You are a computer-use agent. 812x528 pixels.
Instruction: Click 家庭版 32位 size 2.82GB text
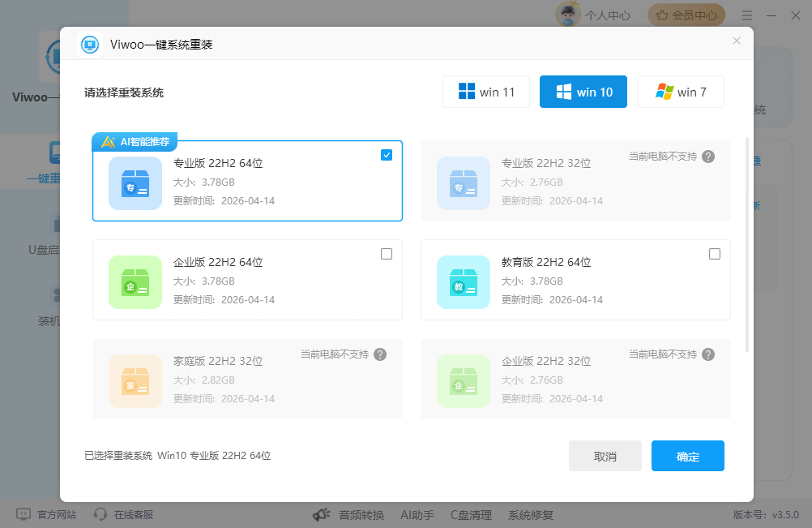coord(204,380)
